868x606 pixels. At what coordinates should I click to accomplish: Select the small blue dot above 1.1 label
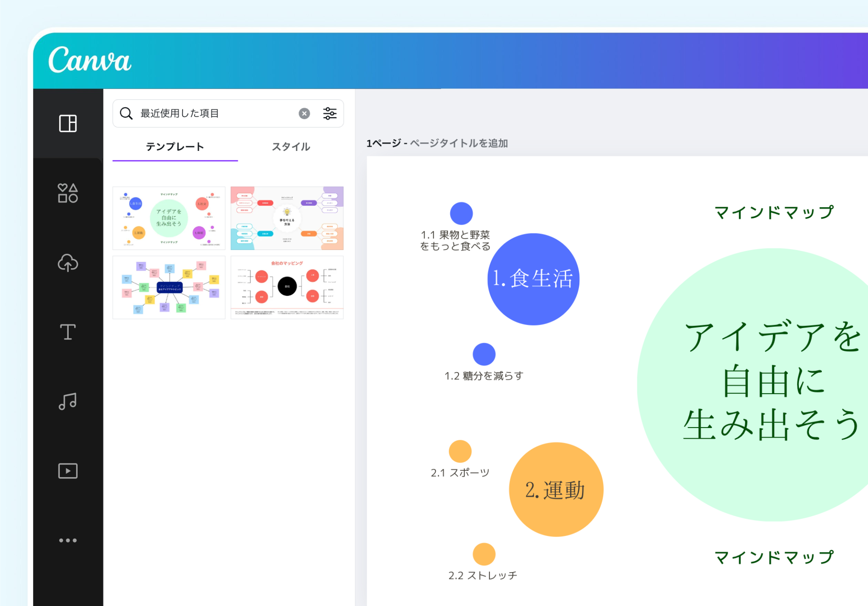(461, 213)
